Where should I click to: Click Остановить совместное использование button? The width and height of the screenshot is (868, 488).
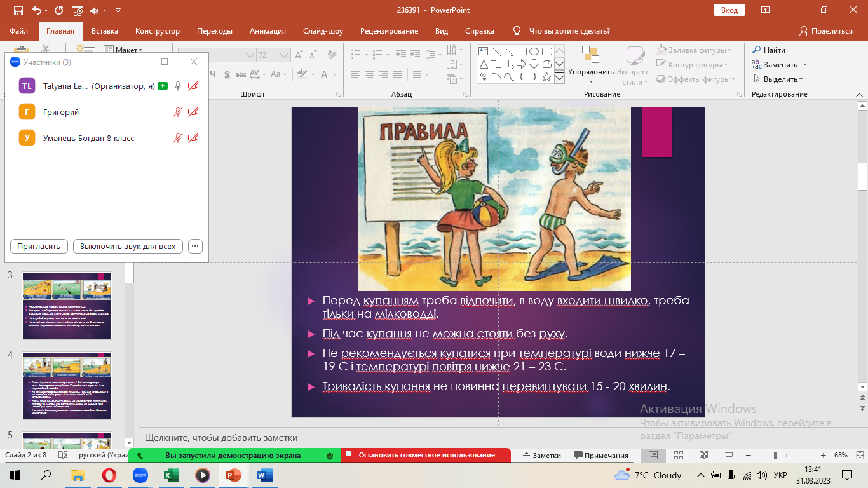(426, 456)
